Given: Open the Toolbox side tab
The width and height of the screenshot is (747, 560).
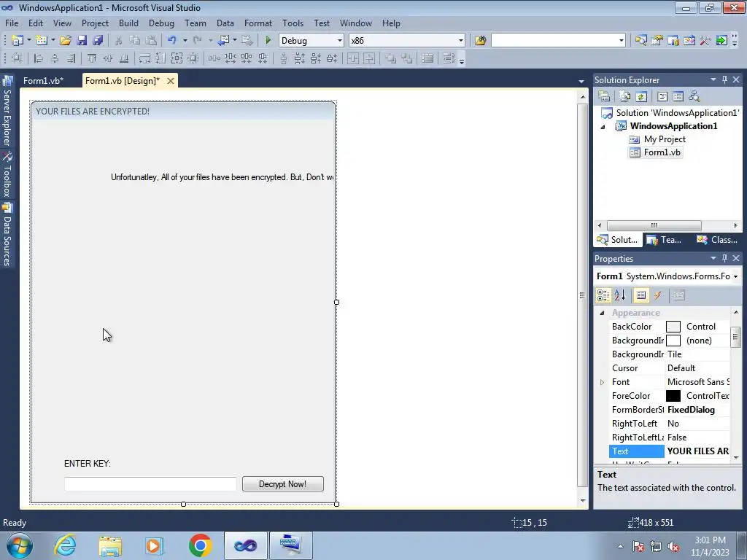Looking at the screenshot, I should (7, 174).
